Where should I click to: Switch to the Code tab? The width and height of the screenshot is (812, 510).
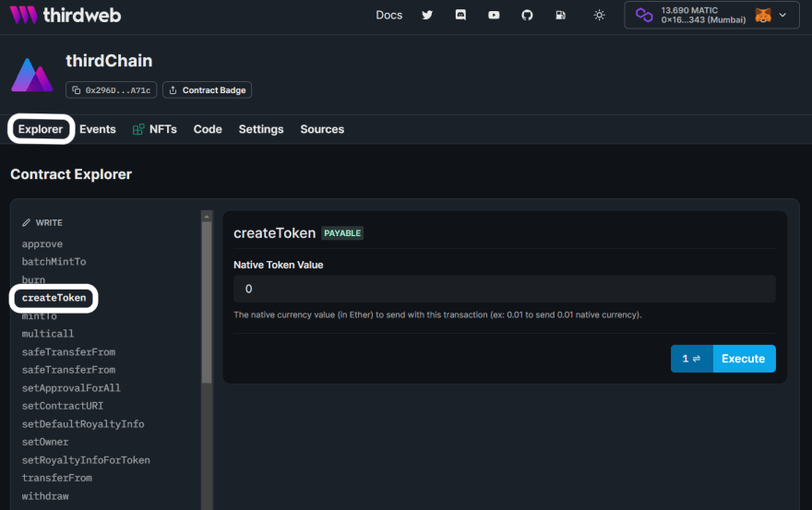coord(208,129)
